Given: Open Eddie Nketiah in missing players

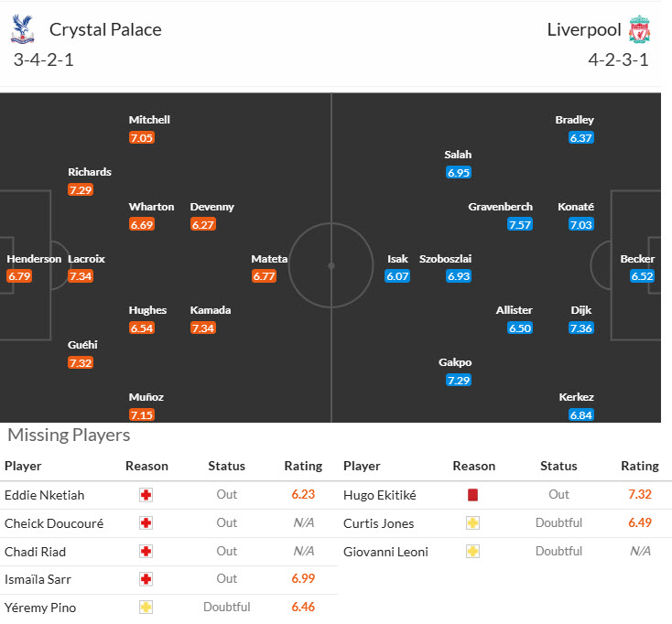Looking at the screenshot, I should click(x=45, y=495).
